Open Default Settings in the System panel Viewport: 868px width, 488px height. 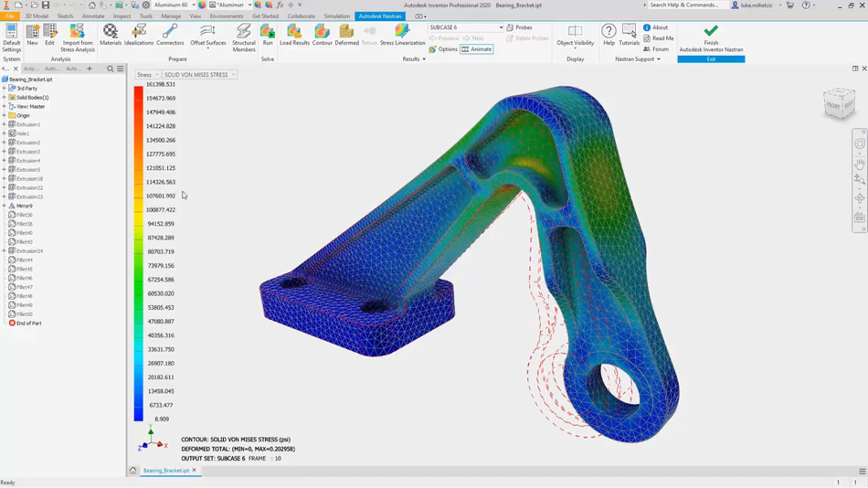pyautogui.click(x=11, y=37)
